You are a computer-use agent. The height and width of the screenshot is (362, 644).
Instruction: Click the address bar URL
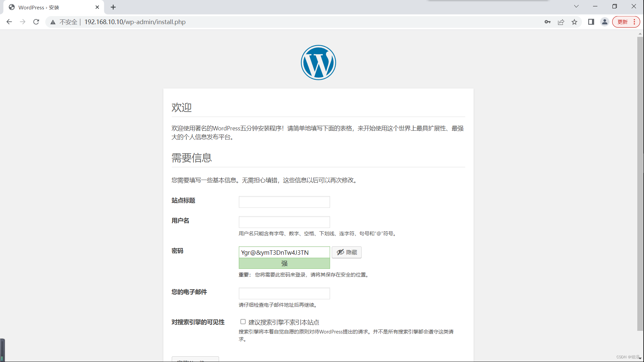click(135, 22)
